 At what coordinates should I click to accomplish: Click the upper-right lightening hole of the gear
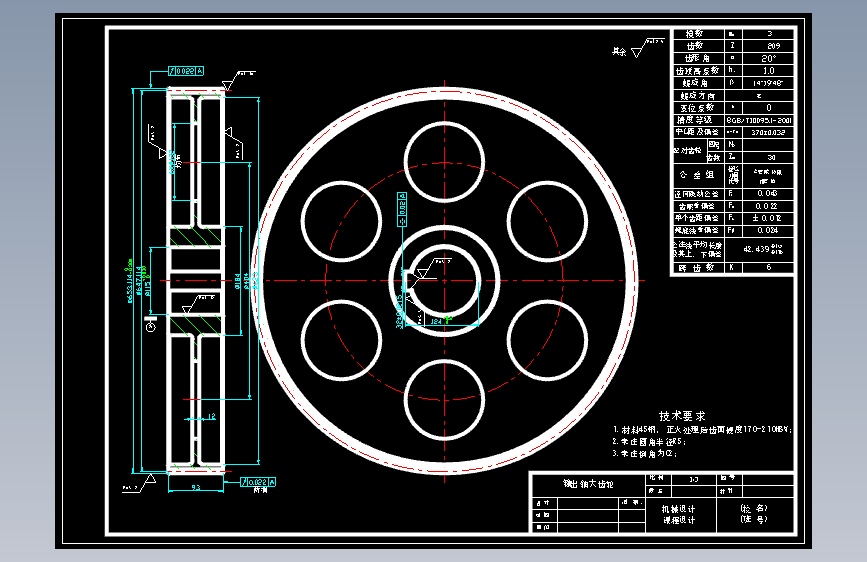click(547, 221)
